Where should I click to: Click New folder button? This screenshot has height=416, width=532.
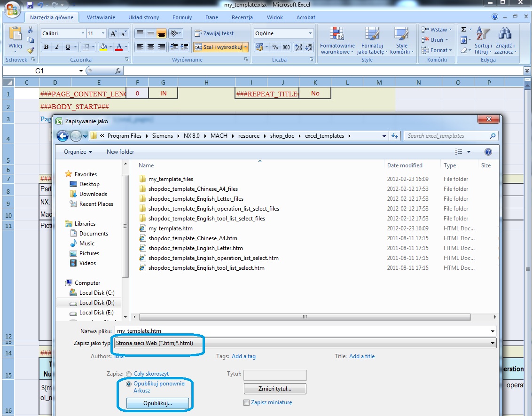pyautogui.click(x=120, y=152)
